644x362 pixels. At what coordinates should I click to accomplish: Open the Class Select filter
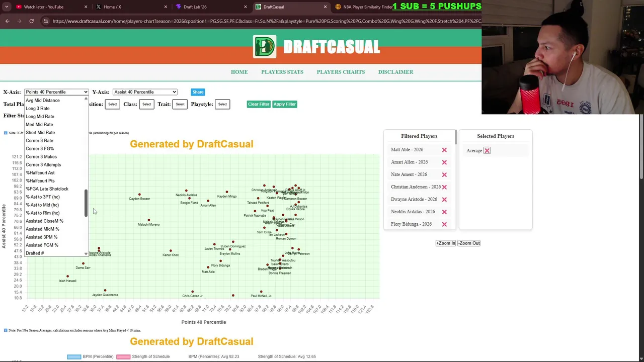[x=146, y=104]
